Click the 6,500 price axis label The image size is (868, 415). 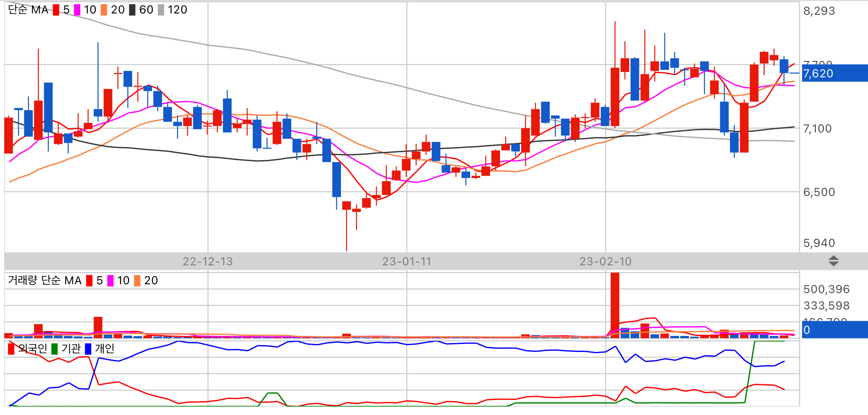click(819, 192)
